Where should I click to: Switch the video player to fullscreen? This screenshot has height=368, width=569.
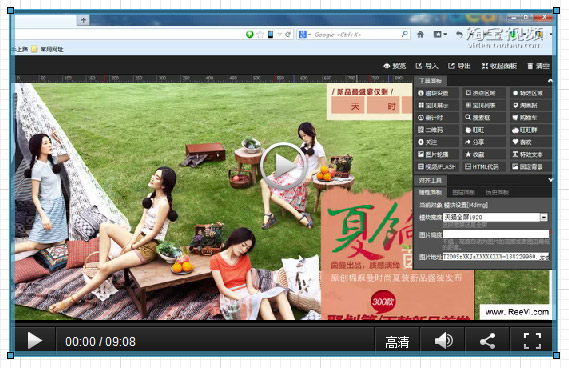532,341
